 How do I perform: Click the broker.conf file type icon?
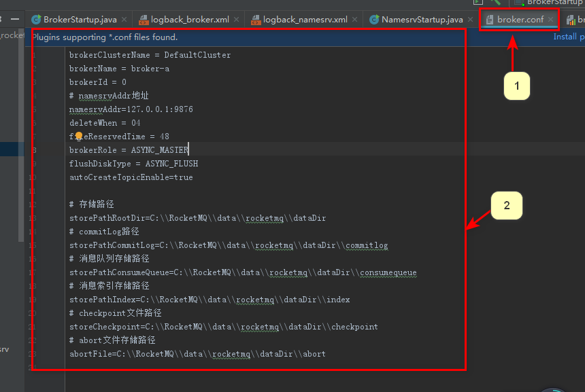(490, 20)
